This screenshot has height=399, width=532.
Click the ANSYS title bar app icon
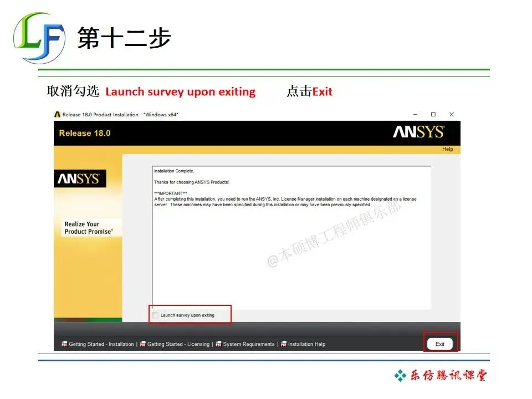tap(57, 114)
